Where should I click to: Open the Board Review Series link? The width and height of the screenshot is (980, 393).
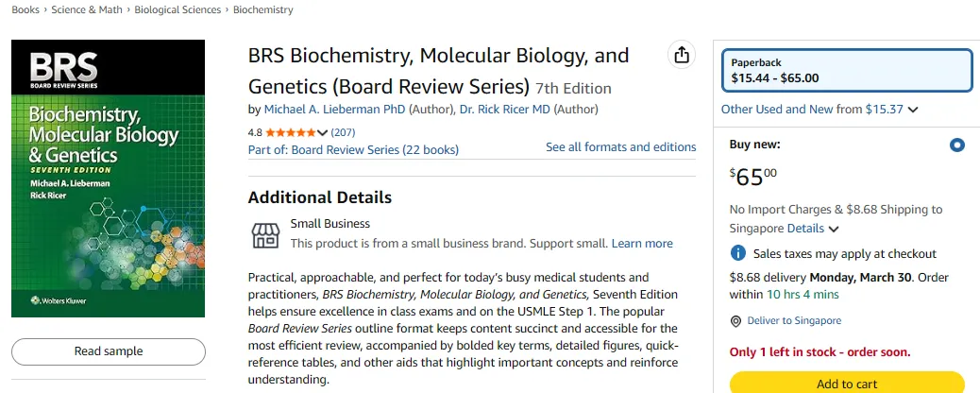point(375,149)
